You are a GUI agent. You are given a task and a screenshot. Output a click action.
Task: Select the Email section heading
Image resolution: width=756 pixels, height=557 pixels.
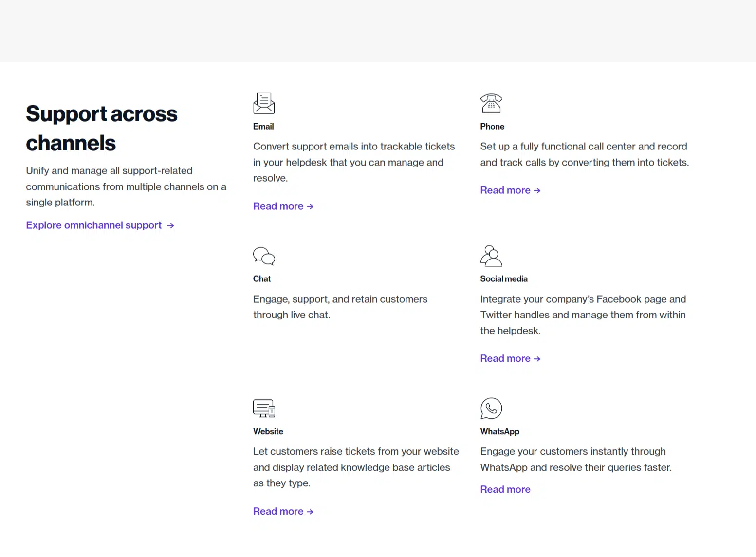click(263, 127)
